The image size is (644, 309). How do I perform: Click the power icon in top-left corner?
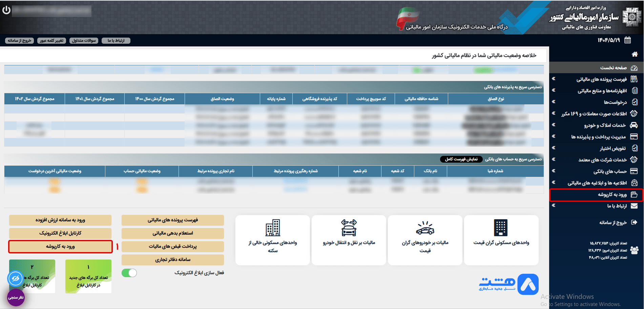[x=6, y=10]
